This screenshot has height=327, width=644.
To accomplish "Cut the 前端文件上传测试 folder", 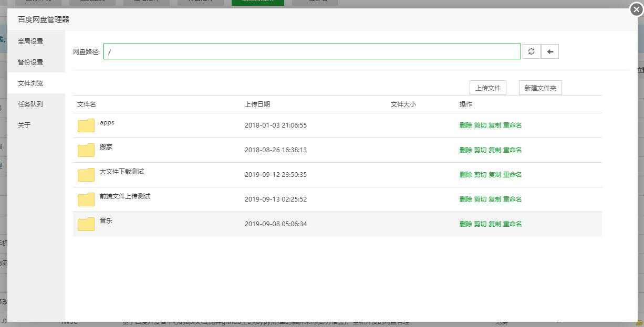I will pos(480,199).
